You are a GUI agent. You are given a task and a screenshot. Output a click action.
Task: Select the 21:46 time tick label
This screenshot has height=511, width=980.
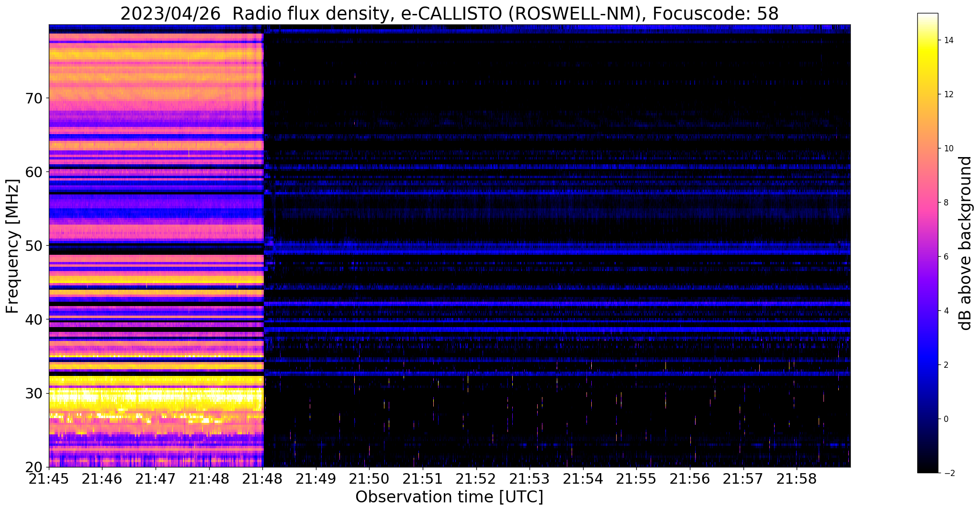pos(101,478)
